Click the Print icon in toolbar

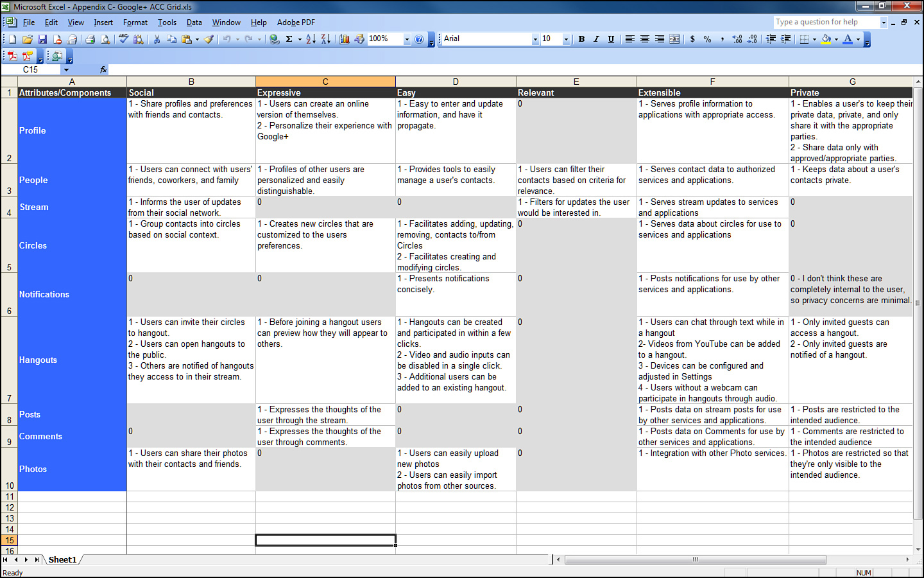90,39
